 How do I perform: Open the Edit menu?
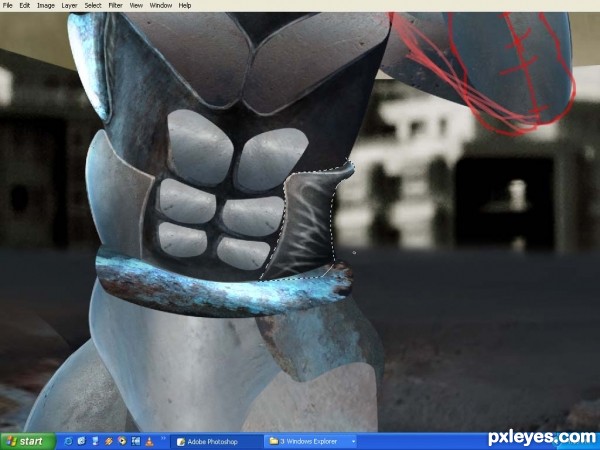pos(24,5)
